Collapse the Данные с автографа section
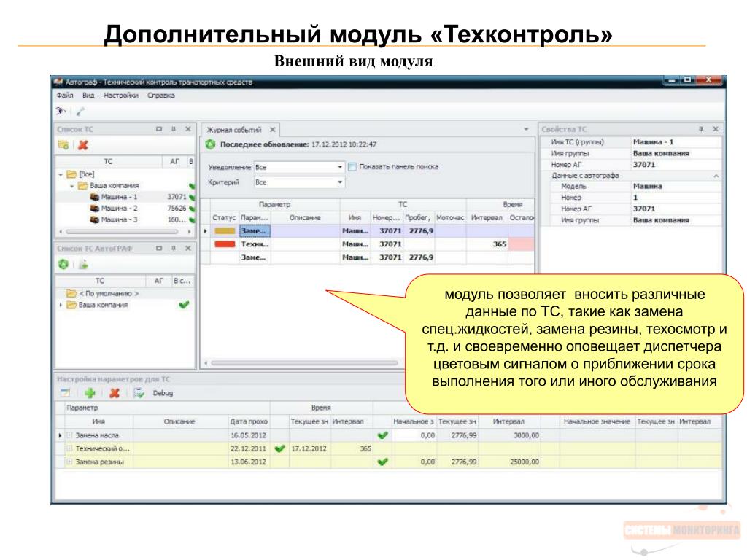The image size is (747, 560). [716, 176]
